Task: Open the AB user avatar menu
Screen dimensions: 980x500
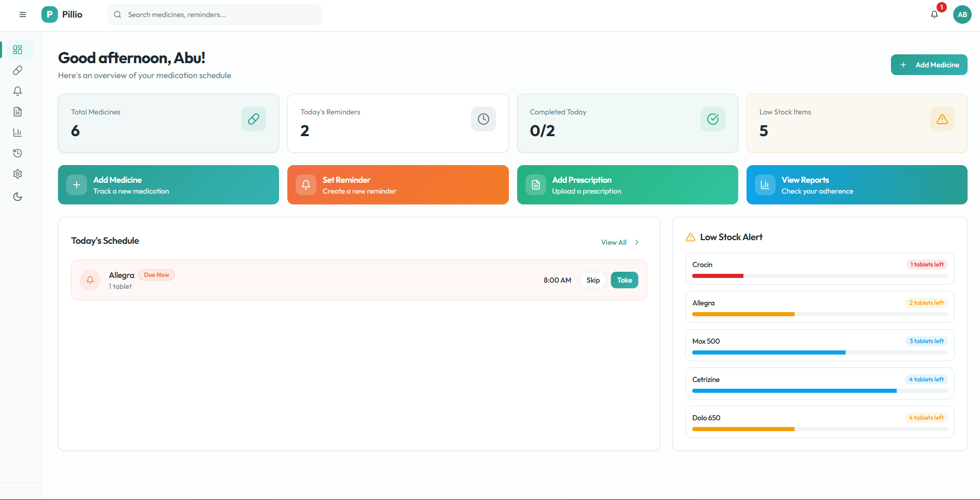Action: pos(962,14)
